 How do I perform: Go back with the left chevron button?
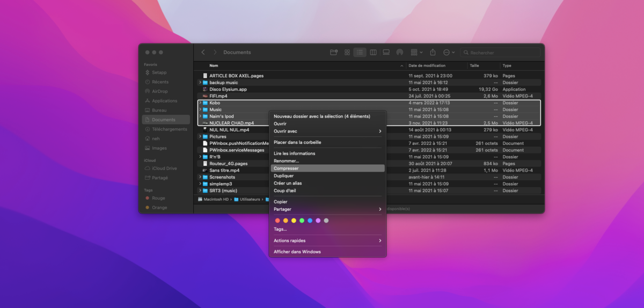[203, 52]
